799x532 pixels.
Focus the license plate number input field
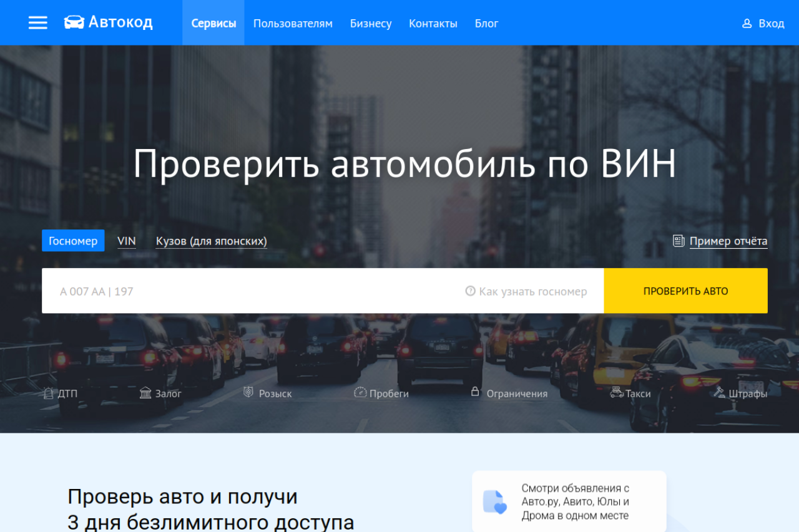click(x=250, y=291)
